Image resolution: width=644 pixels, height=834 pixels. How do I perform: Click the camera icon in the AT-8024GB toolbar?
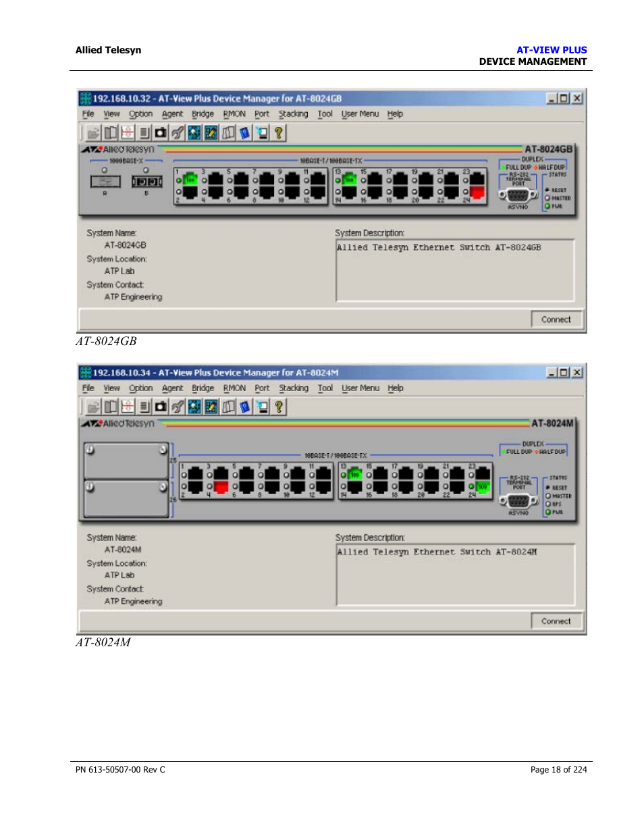(161, 133)
